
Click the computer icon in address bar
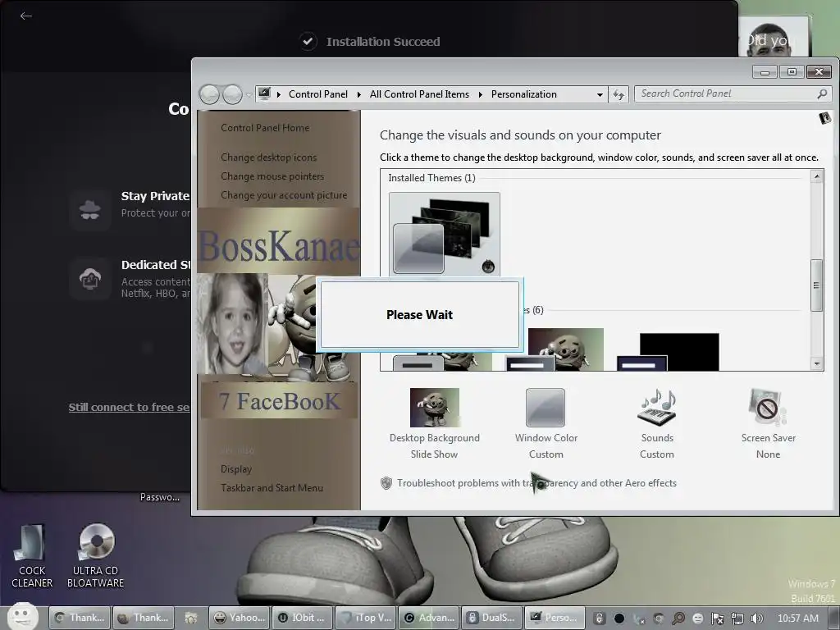click(x=264, y=94)
